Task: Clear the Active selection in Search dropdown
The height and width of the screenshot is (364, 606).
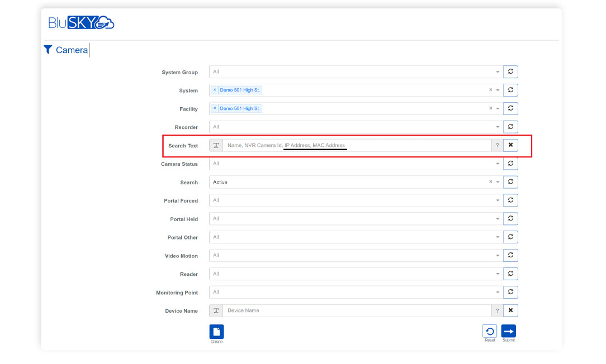Action: point(490,182)
